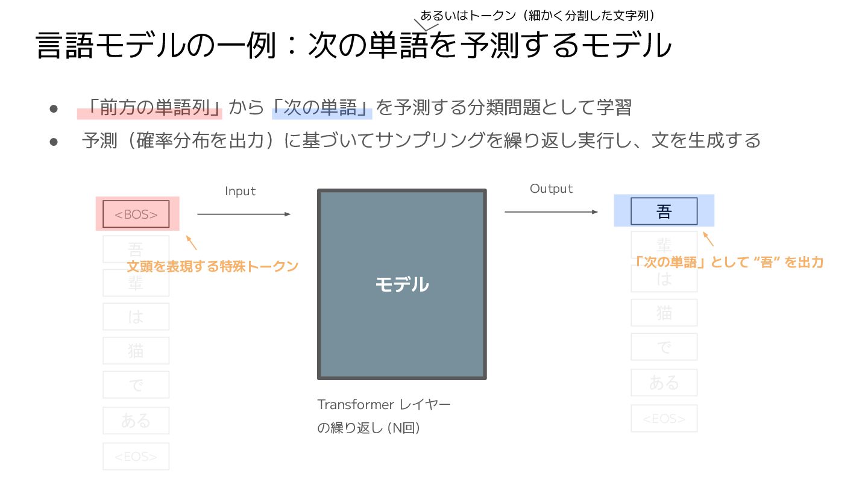This screenshot has height=488, width=868.
Task: Click the second bullet about サンプリング
Action: pyautogui.click(x=421, y=141)
